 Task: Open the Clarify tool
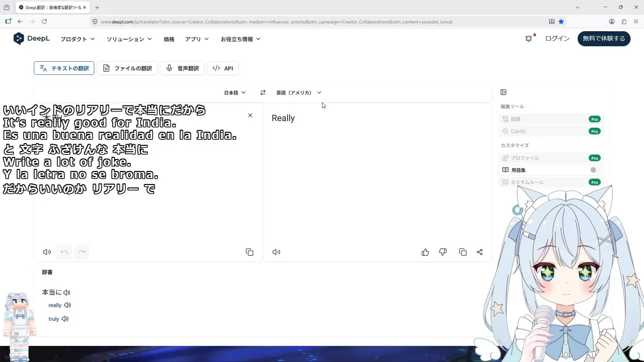(551, 131)
